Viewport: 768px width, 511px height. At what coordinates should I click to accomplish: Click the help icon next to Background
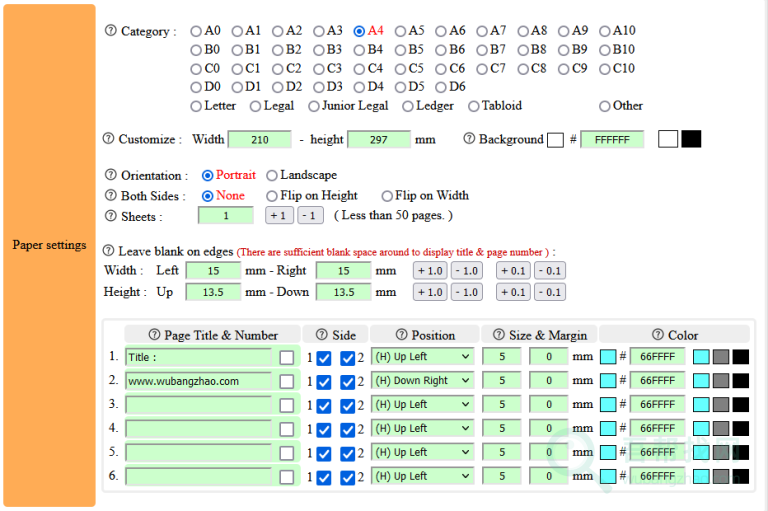tap(469, 140)
